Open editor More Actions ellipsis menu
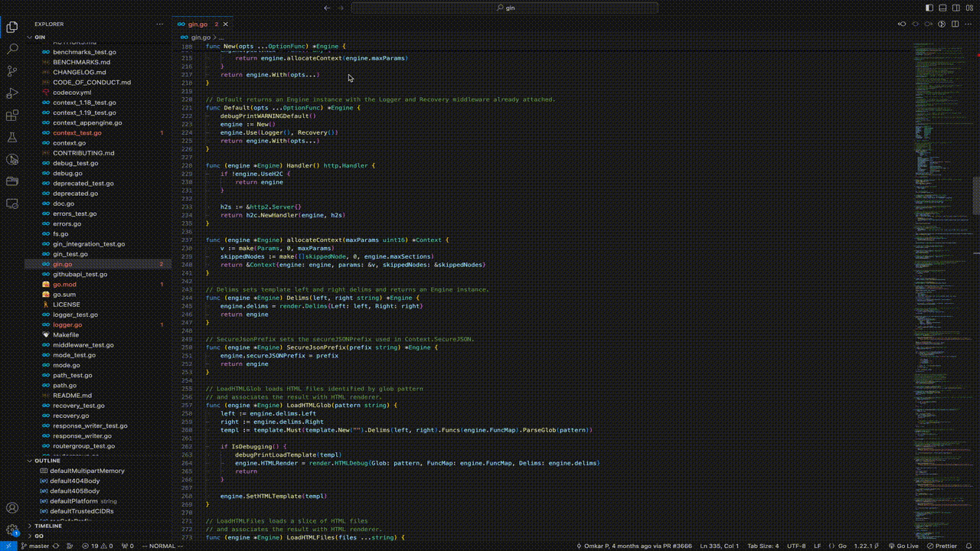Viewport: 980px width, 551px height. coord(969,24)
